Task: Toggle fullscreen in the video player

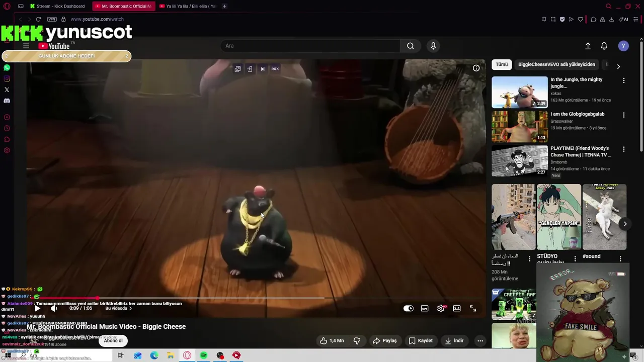Action: 473,308
